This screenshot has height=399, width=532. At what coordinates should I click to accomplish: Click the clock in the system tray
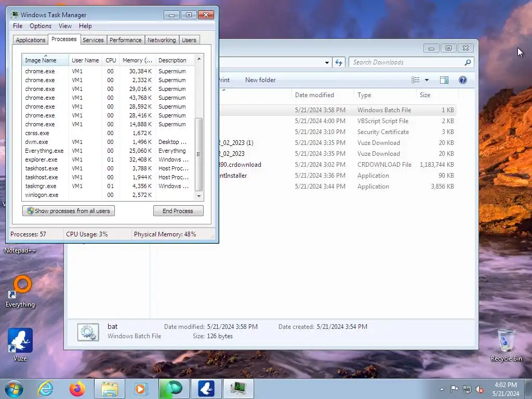pyautogui.click(x=506, y=389)
